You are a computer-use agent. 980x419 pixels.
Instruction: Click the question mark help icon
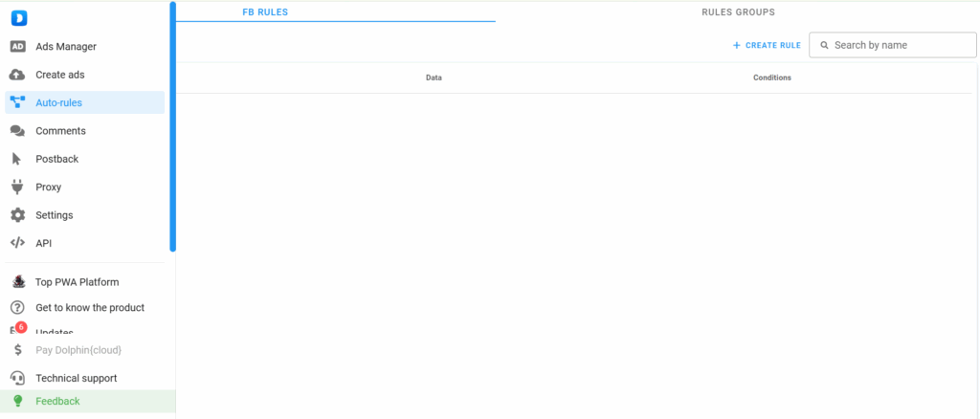coord(17,307)
